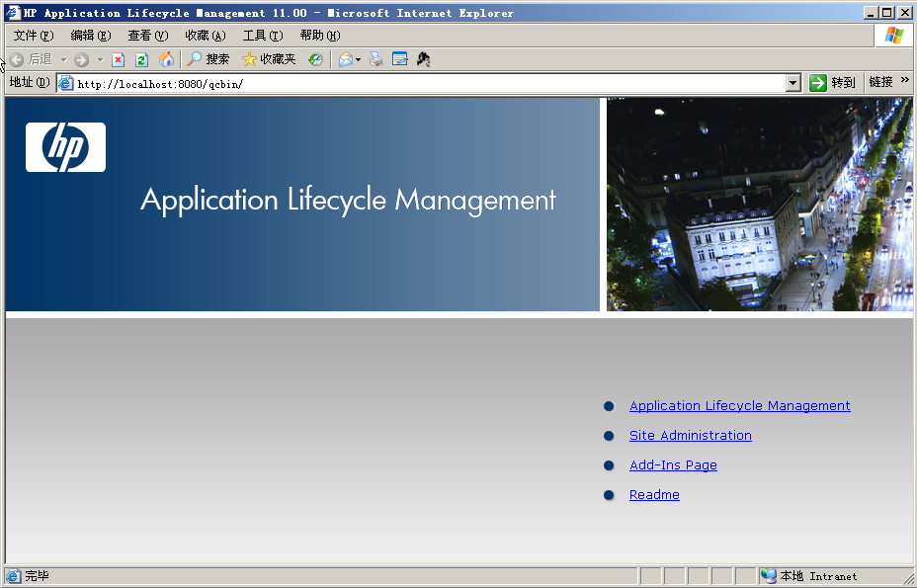Open the Readme link

pyautogui.click(x=654, y=494)
